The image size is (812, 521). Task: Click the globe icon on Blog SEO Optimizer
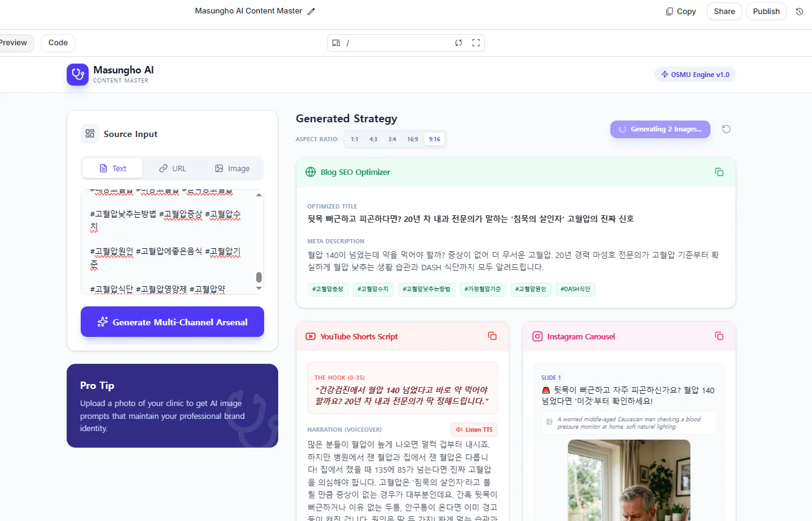tap(311, 172)
